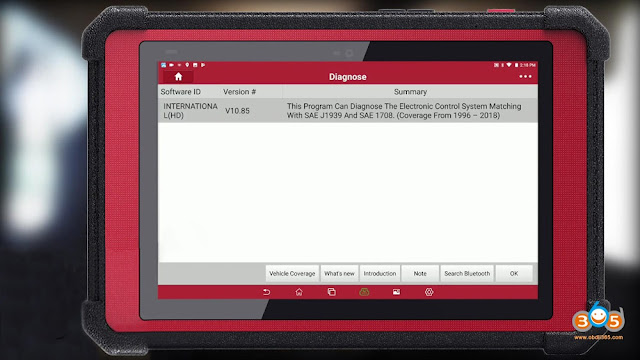Click the Software ID column header
Viewport: 640px width, 360px height.
click(180, 92)
